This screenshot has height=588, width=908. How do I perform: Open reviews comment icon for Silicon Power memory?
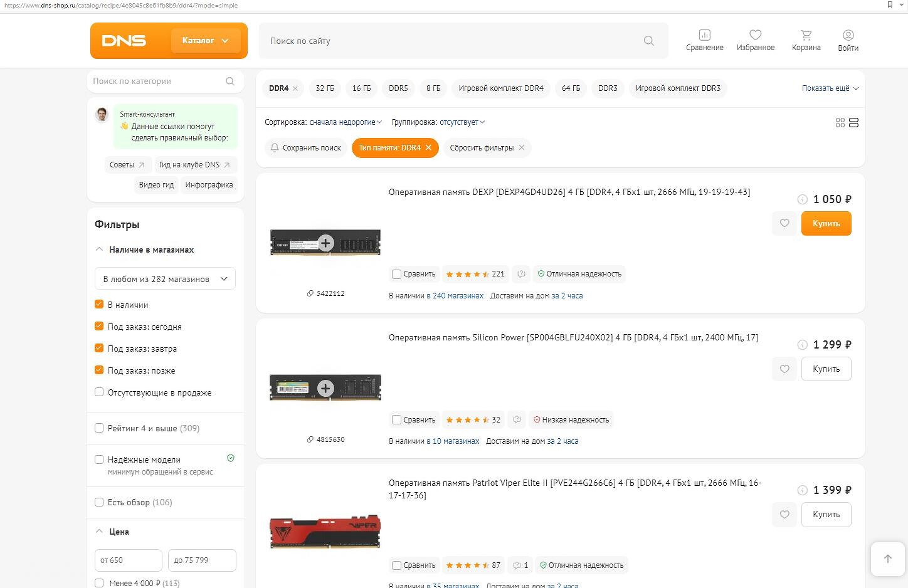click(x=517, y=419)
